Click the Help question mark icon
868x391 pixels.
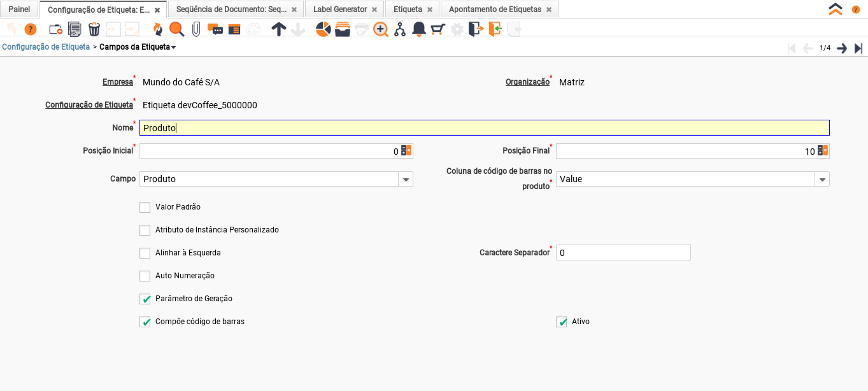(x=30, y=29)
